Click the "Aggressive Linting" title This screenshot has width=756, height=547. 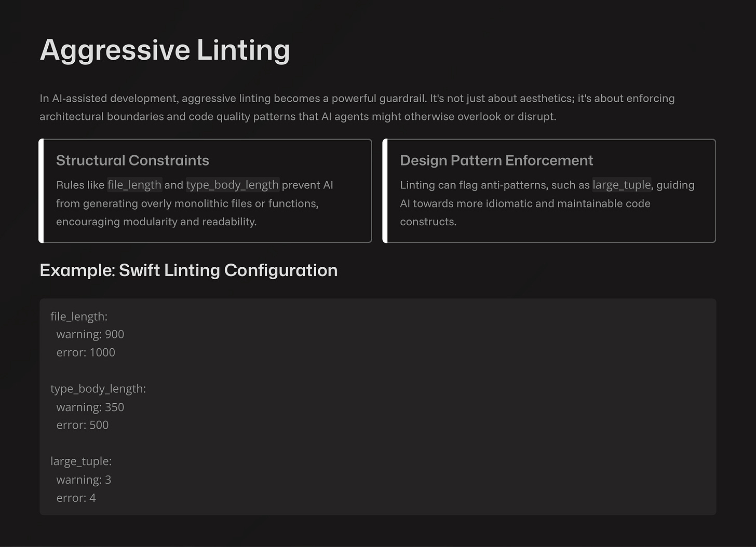pos(165,50)
